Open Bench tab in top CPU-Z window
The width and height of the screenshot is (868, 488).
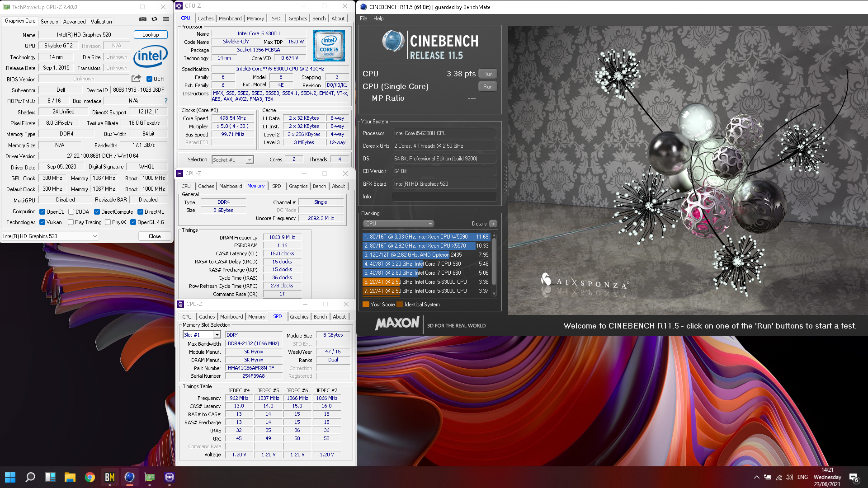pos(319,19)
